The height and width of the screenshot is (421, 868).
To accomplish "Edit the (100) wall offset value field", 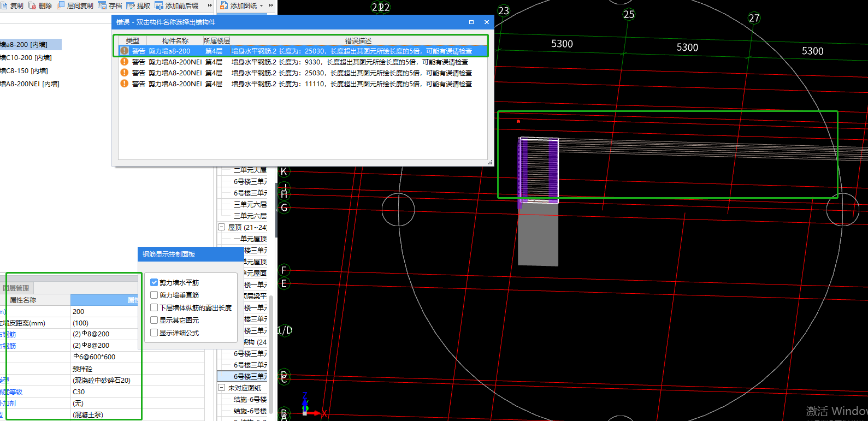I will point(104,323).
